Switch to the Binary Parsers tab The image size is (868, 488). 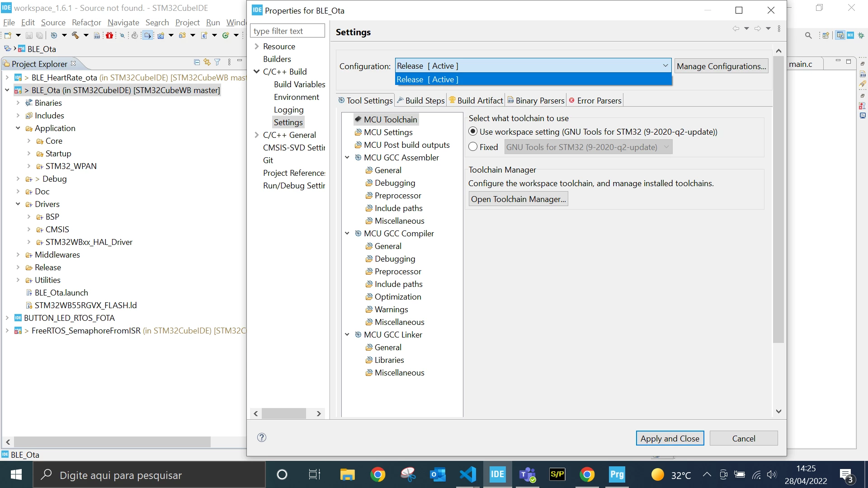coord(536,101)
